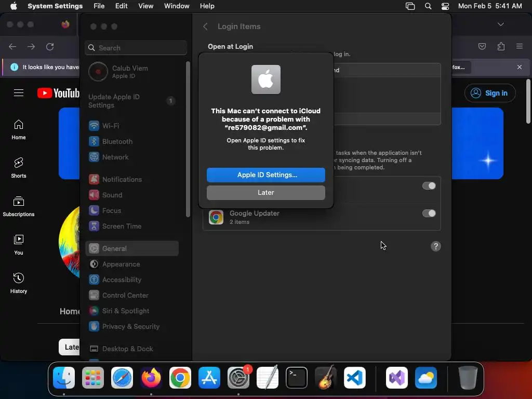This screenshot has height=399, width=532.
Task: Open Firefox extensions puzzle icon
Action: coord(501,46)
